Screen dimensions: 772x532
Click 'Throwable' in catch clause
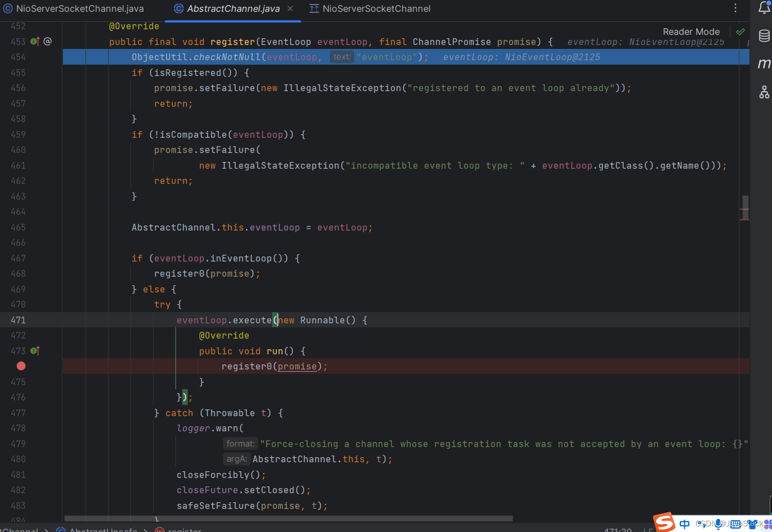click(230, 413)
